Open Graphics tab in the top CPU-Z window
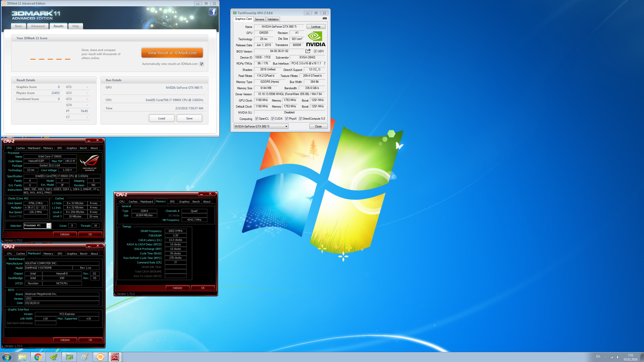This screenshot has height=362, width=644. coord(71,148)
